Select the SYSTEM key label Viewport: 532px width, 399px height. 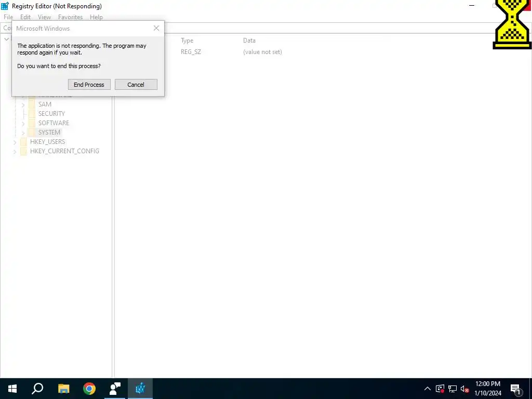[49, 132]
